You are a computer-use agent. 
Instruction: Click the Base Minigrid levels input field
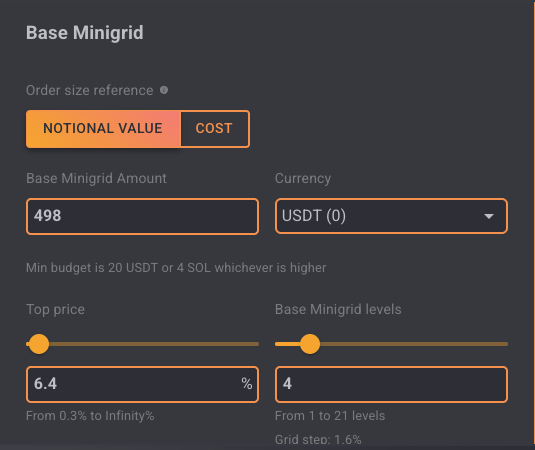pos(391,384)
